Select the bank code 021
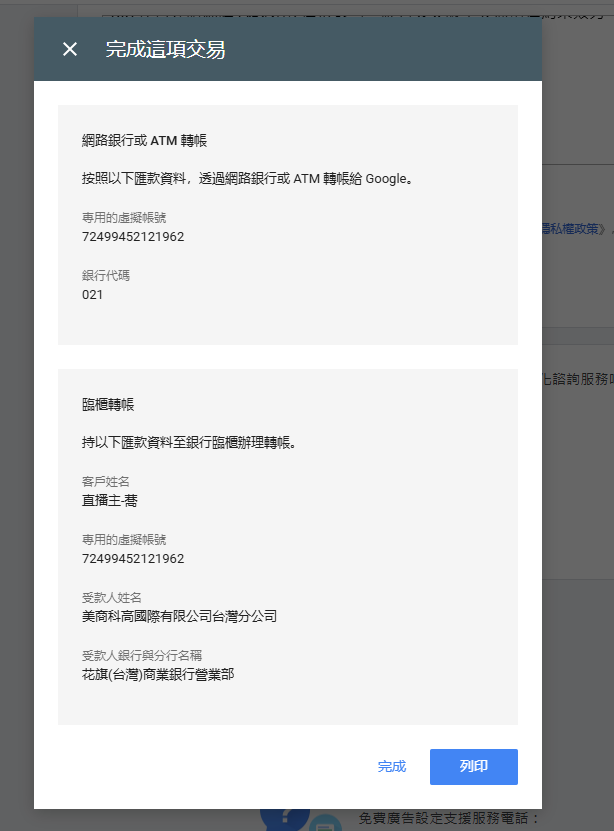614x831 pixels. pos(92,295)
